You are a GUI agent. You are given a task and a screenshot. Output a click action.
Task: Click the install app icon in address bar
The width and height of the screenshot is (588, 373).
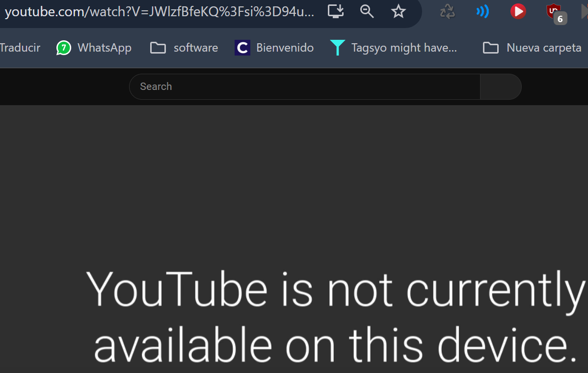click(336, 11)
